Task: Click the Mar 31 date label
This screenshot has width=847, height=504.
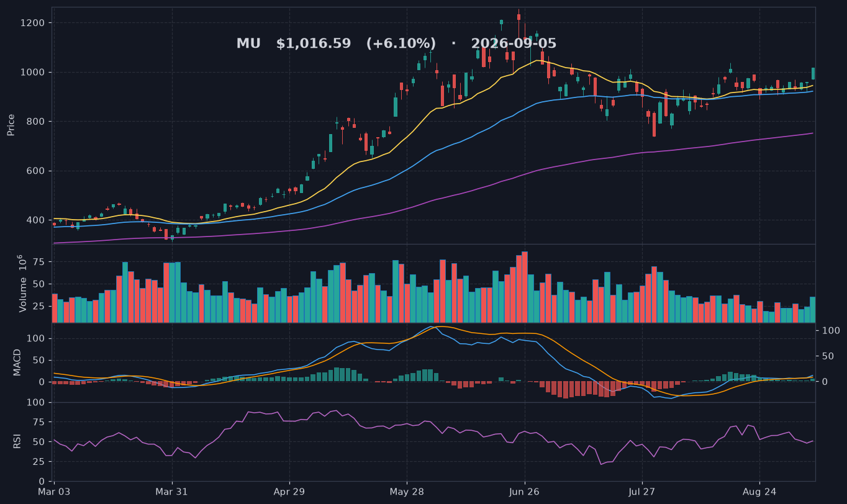Action: pos(171,492)
